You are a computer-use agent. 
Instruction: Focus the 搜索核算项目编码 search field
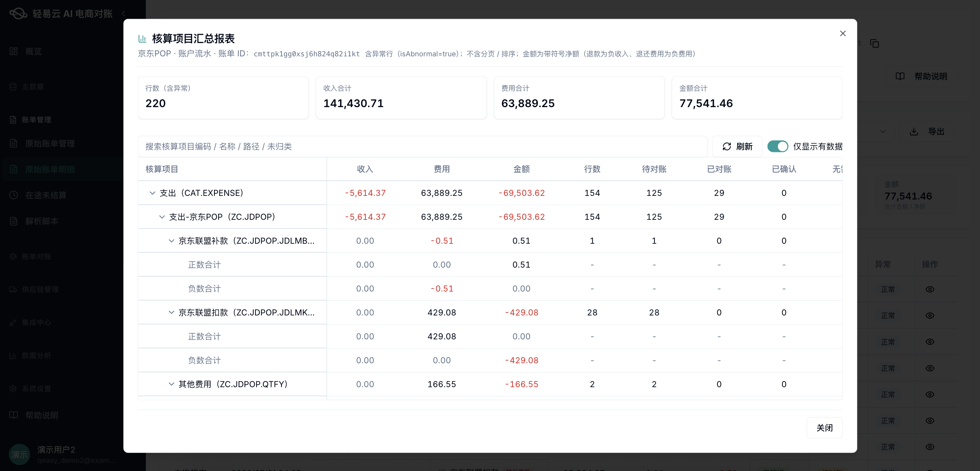tap(422, 146)
